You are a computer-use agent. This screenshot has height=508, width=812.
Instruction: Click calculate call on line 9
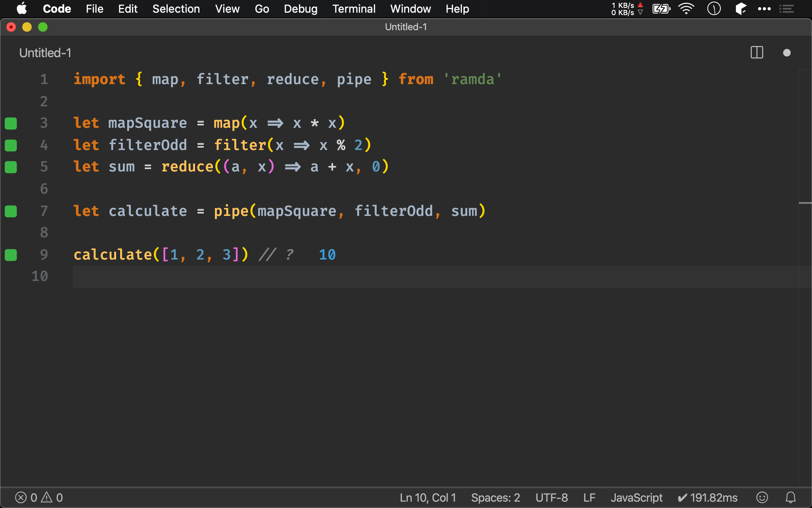[x=113, y=255]
